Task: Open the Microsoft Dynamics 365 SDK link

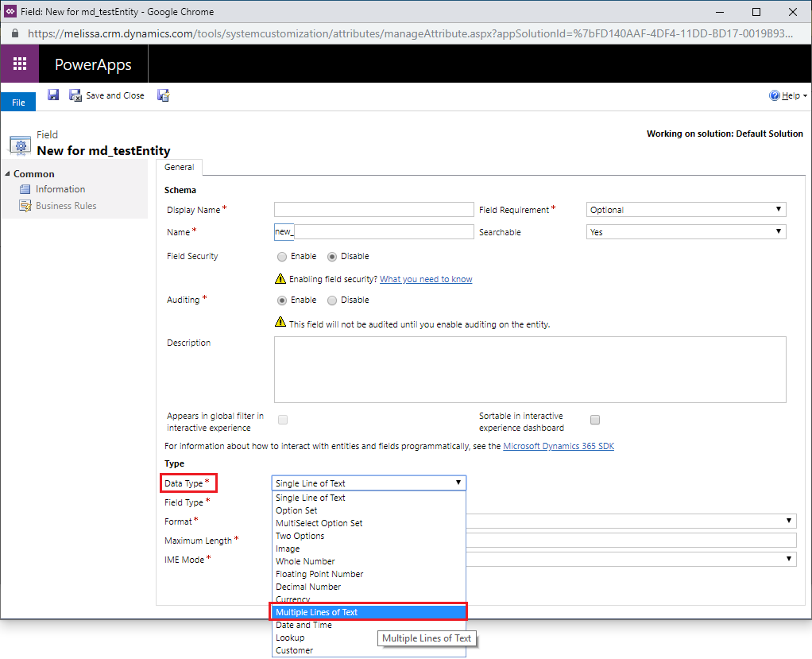Action: pos(559,446)
